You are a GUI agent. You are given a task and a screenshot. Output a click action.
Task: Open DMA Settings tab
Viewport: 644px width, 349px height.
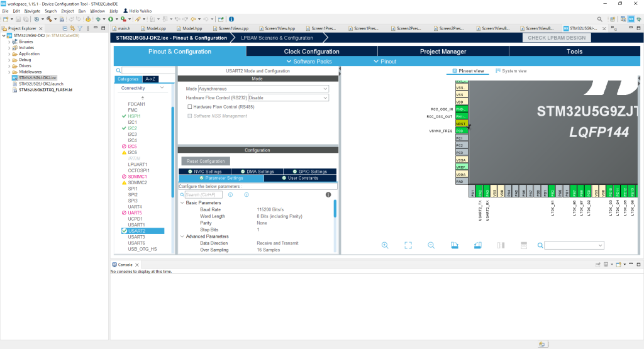coord(257,172)
